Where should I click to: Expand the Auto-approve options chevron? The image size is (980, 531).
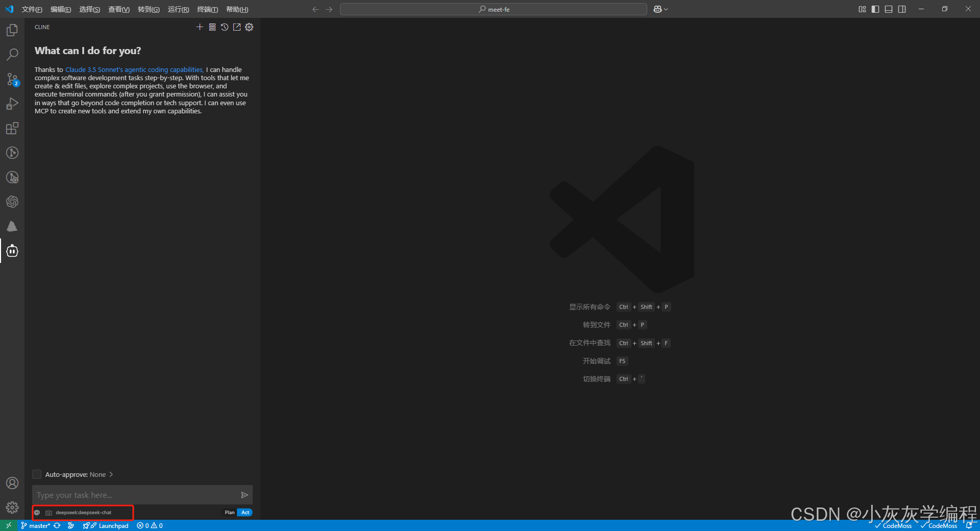pyautogui.click(x=111, y=474)
